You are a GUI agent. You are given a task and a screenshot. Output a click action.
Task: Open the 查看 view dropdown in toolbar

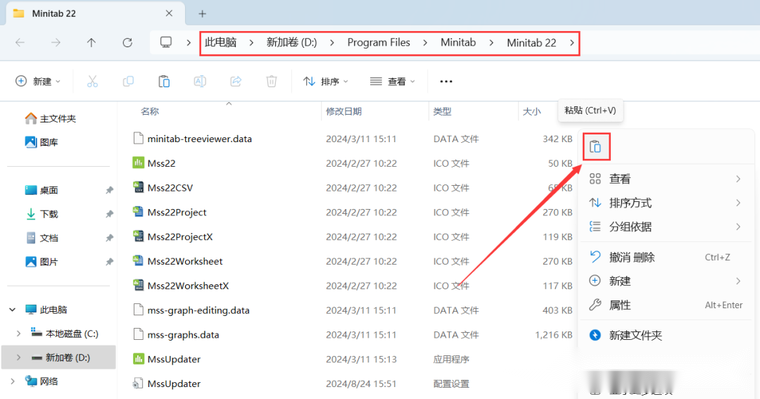[392, 81]
